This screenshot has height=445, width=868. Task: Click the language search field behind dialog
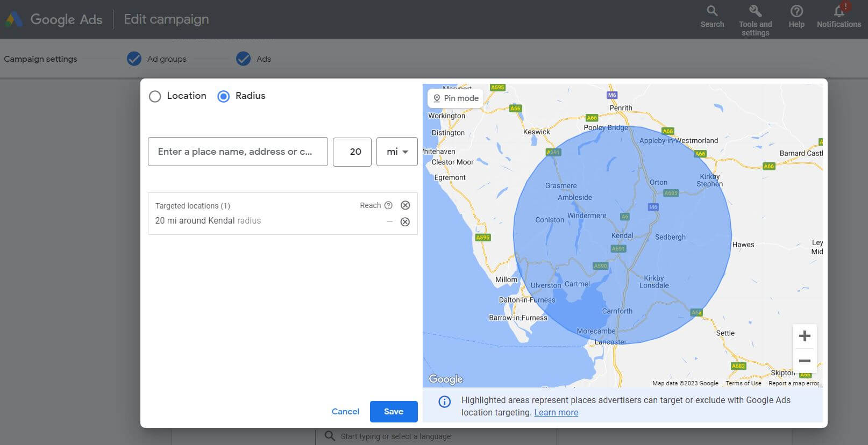coord(436,436)
